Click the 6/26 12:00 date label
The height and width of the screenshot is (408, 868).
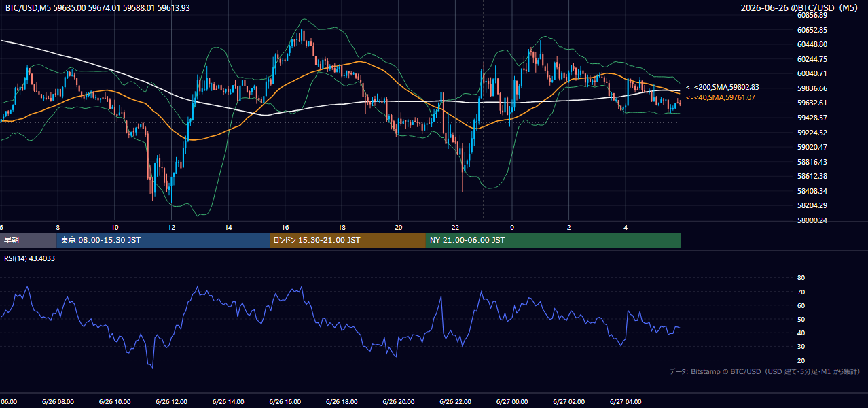point(171,402)
